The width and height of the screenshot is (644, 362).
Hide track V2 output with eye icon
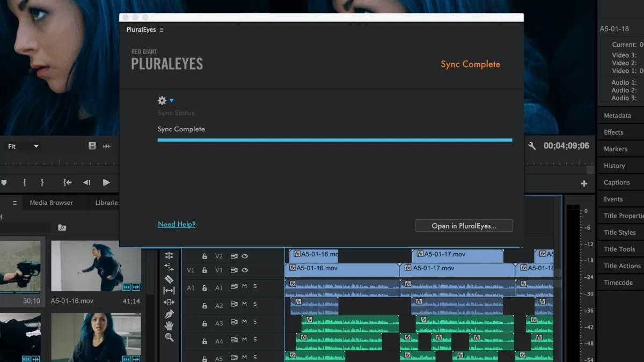click(x=245, y=256)
